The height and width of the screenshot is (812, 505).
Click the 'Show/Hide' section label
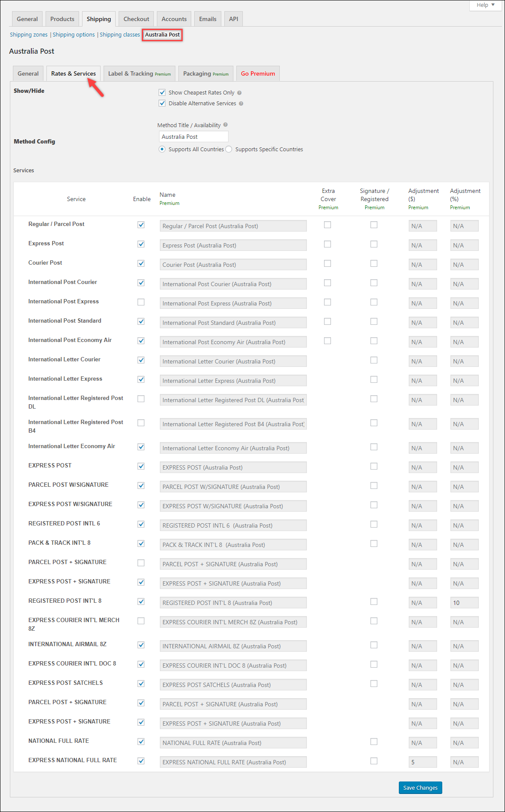29,91
